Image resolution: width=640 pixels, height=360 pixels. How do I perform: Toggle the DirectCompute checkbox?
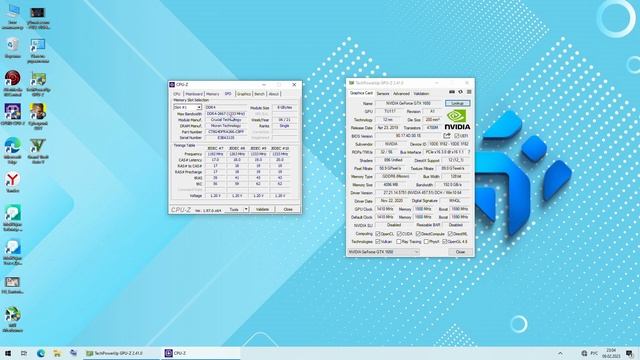[418, 234]
